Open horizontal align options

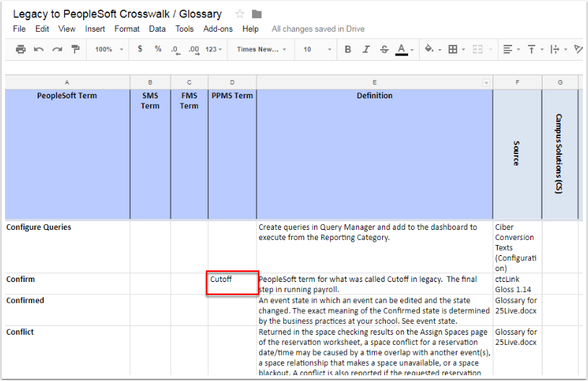511,49
